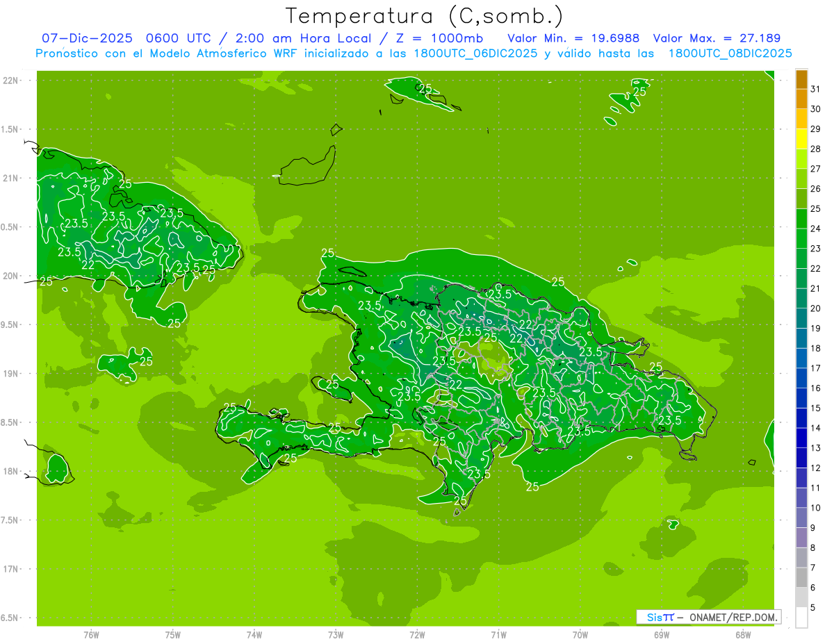Click the '14' label on the color scale
Image resolution: width=834 pixels, height=644 pixels.
click(815, 428)
